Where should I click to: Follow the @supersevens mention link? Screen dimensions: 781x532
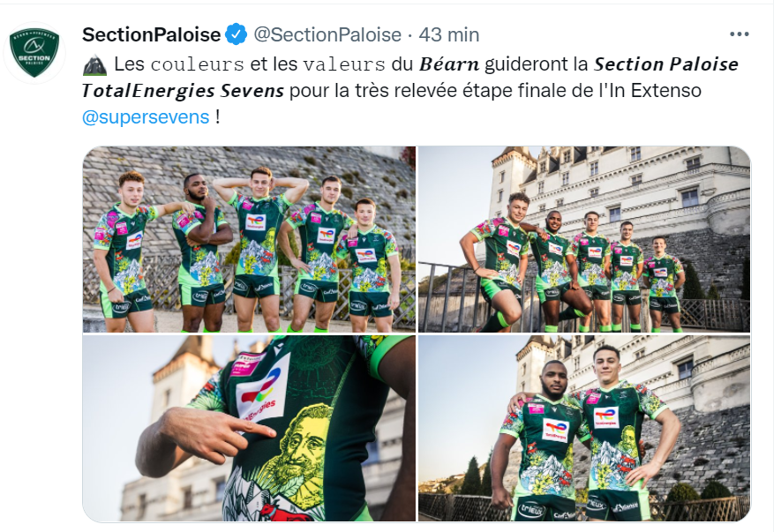[146, 117]
